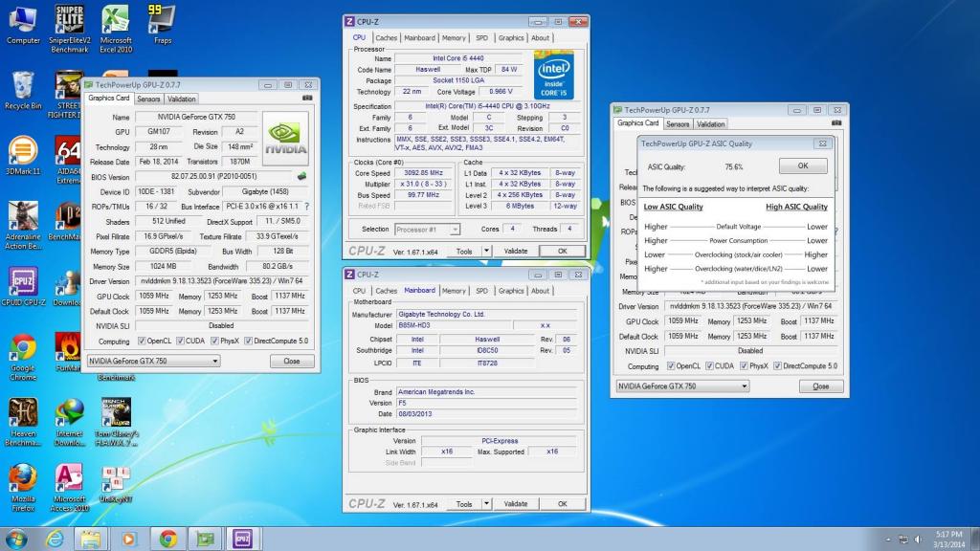Toggle DirectCompute 5.0 checkbox in right GPU-Z

tap(777, 366)
